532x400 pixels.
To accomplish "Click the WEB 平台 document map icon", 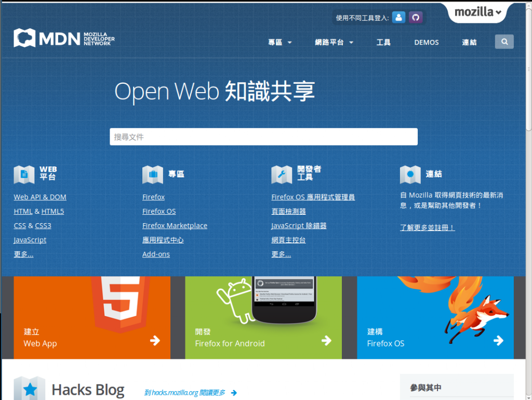I will tap(24, 175).
